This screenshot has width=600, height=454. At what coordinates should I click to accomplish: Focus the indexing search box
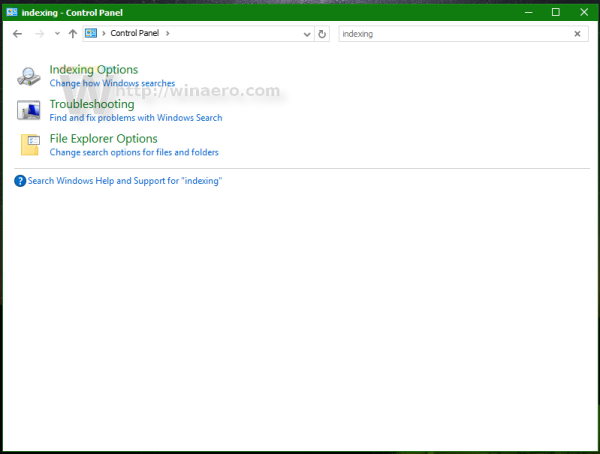coord(456,34)
